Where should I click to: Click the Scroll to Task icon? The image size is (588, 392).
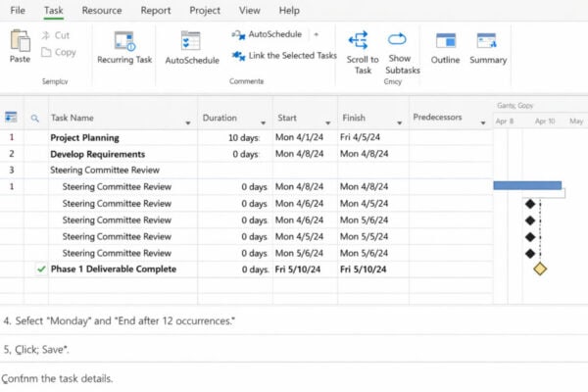point(358,40)
